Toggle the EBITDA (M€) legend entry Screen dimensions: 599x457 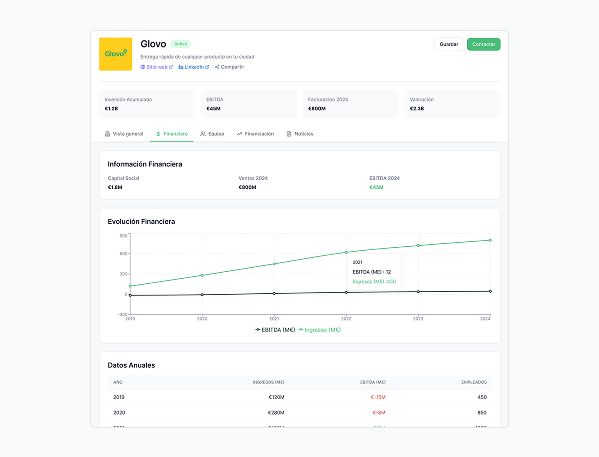point(275,330)
